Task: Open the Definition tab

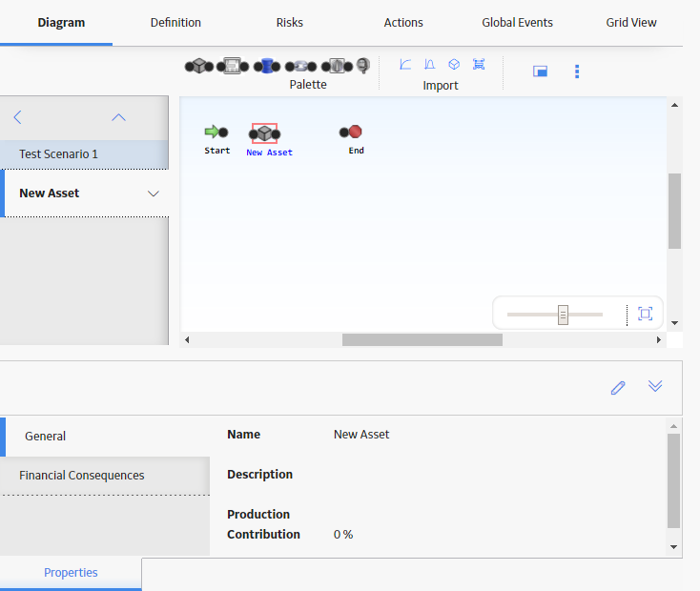Action: pos(175,22)
